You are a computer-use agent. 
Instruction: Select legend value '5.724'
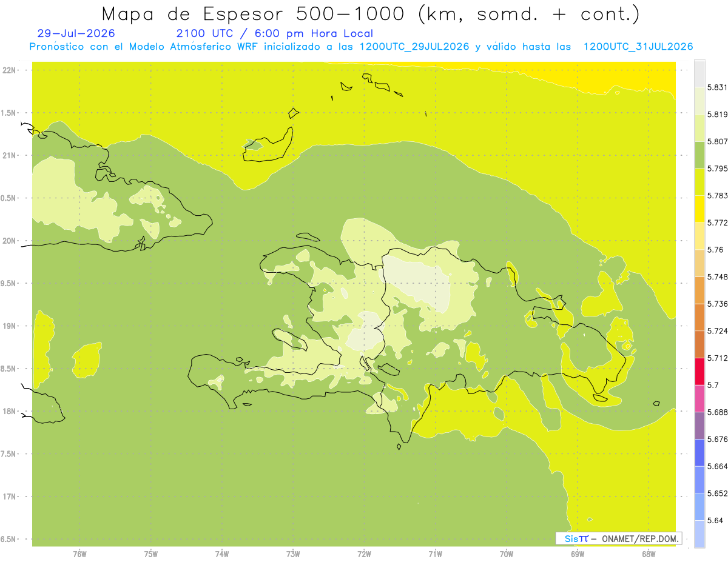coord(718,331)
